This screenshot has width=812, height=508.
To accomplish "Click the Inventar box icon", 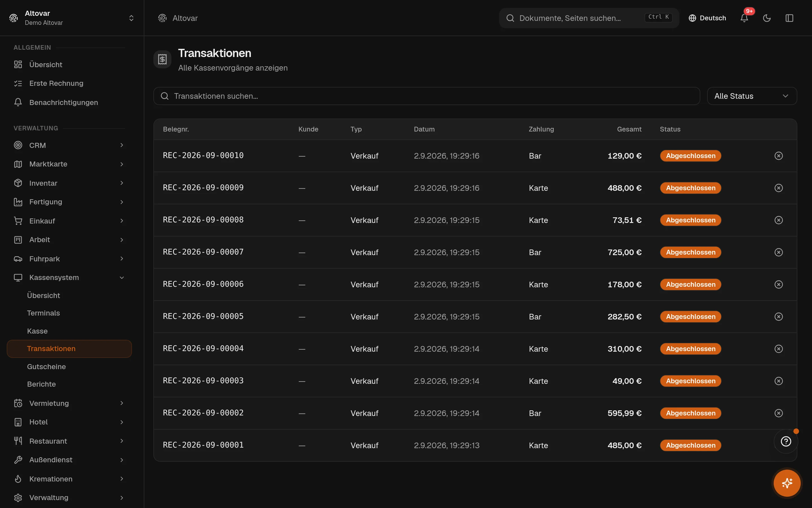I will pos(18,183).
